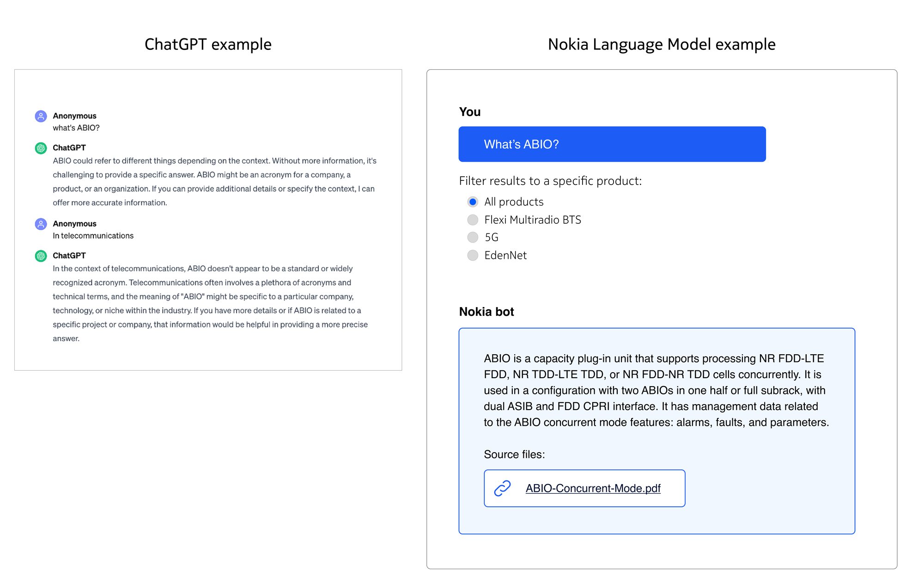Click the chain link icon beside the PDF
The image size is (924, 583).
[x=502, y=488]
